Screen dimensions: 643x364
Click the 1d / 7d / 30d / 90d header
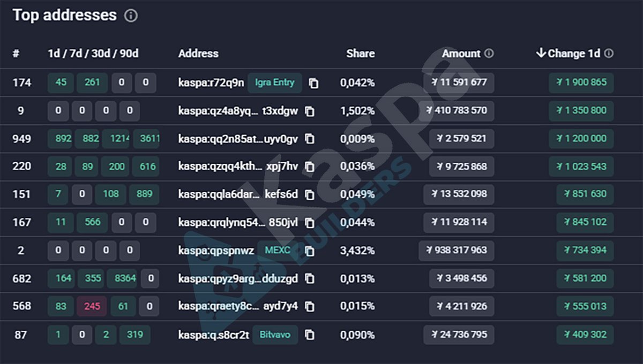click(93, 54)
